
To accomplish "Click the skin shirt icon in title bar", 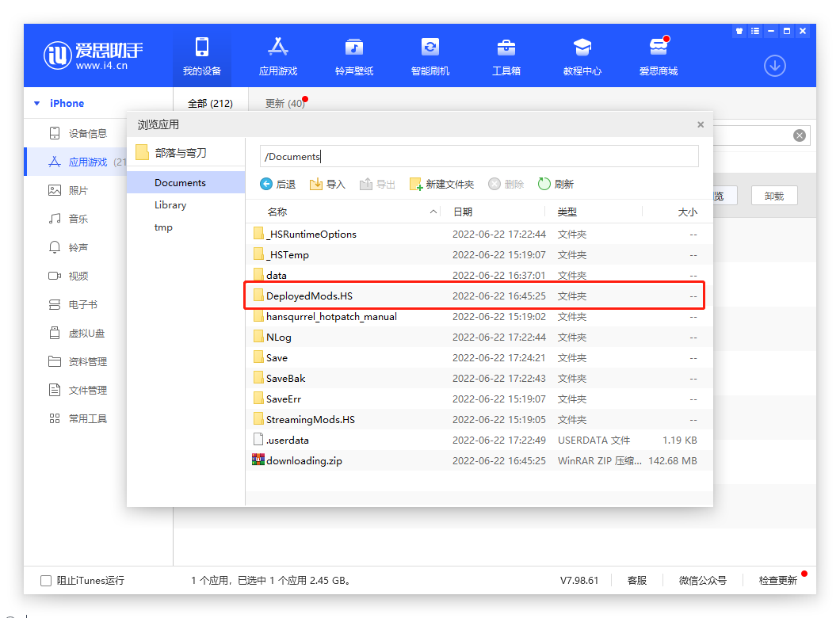I will tap(739, 31).
